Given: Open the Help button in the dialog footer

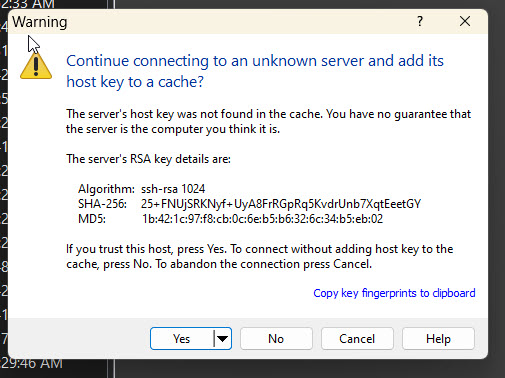Looking at the screenshot, I should (438, 339).
